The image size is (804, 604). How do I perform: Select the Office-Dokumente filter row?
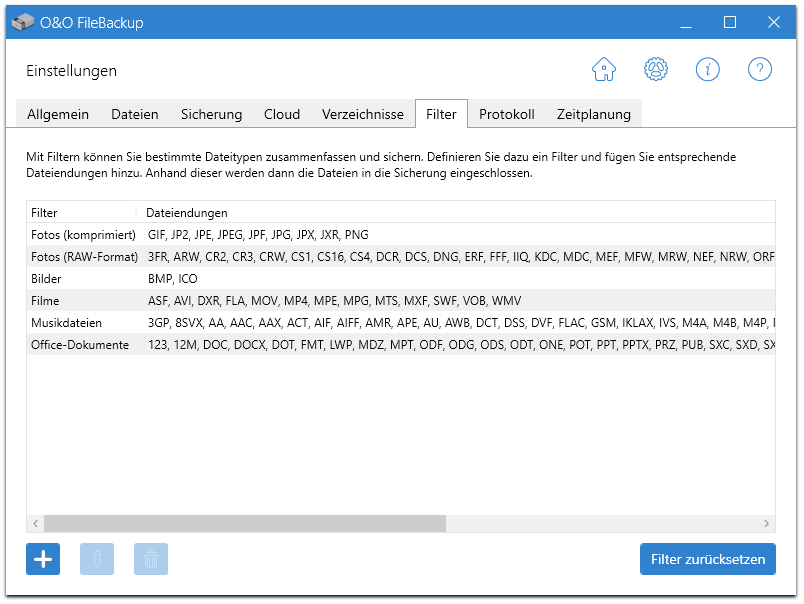point(401,345)
